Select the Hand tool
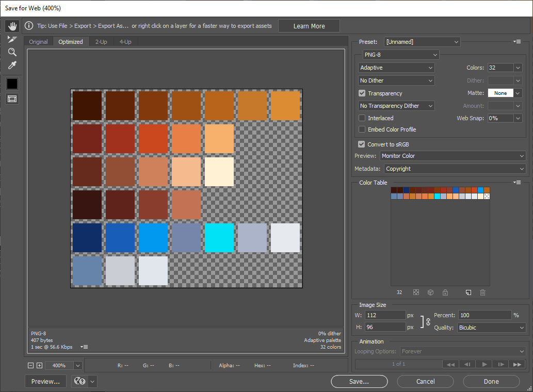 point(12,26)
